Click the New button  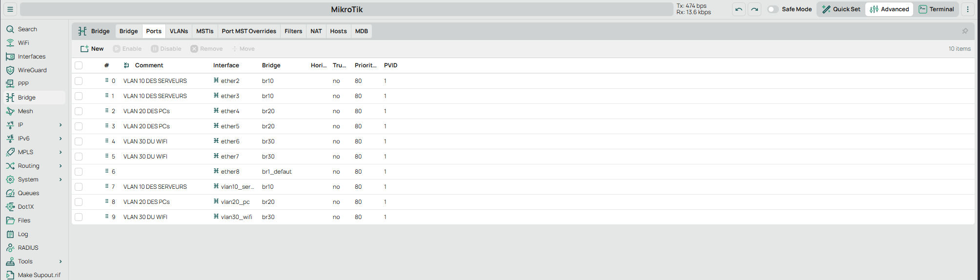point(92,49)
